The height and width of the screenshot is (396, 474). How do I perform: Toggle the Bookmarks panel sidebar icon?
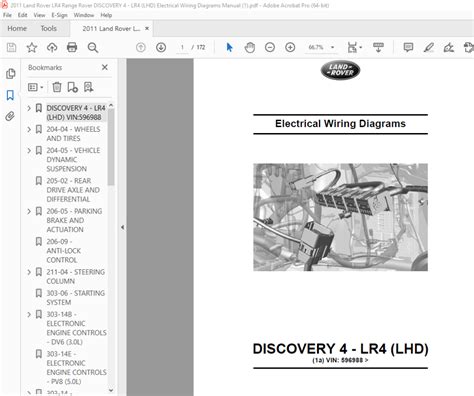coord(10,95)
